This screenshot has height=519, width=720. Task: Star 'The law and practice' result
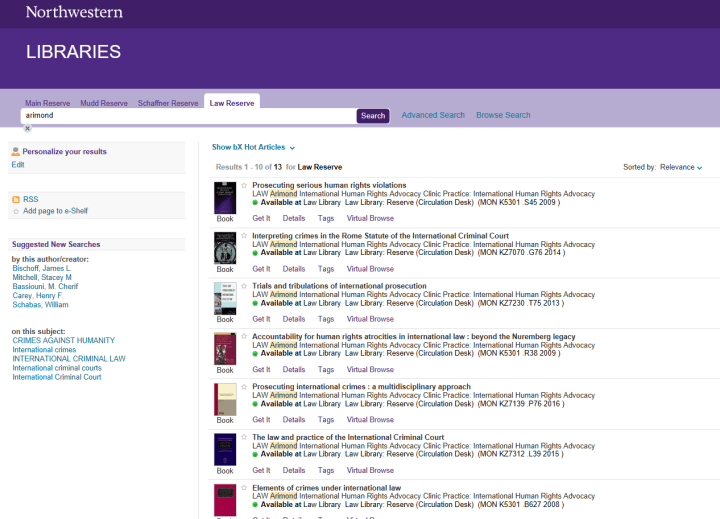pos(244,437)
